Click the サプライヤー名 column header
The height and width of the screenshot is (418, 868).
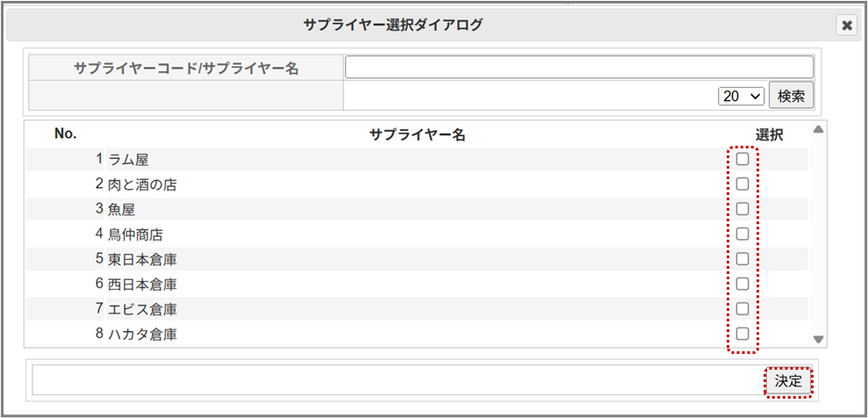coord(416,134)
